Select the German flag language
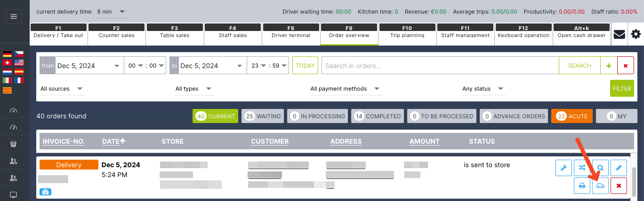This screenshot has width=644, height=201. coord(7,54)
